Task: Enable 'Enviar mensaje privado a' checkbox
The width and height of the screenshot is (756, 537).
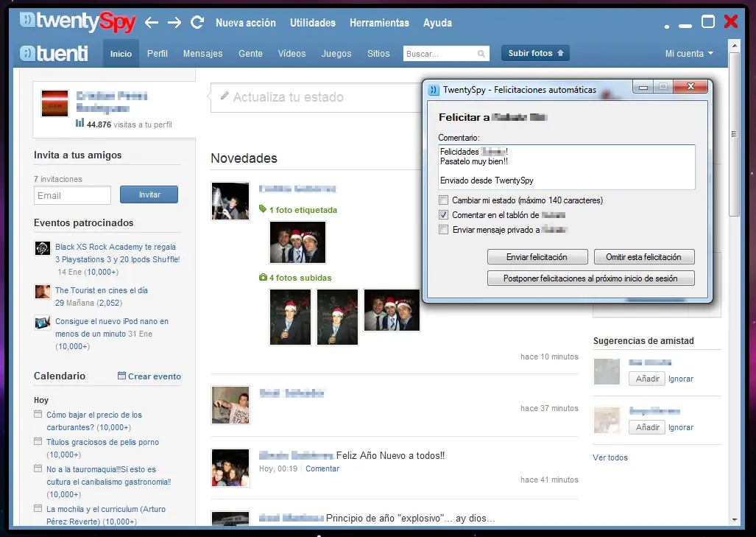Action: tap(444, 229)
